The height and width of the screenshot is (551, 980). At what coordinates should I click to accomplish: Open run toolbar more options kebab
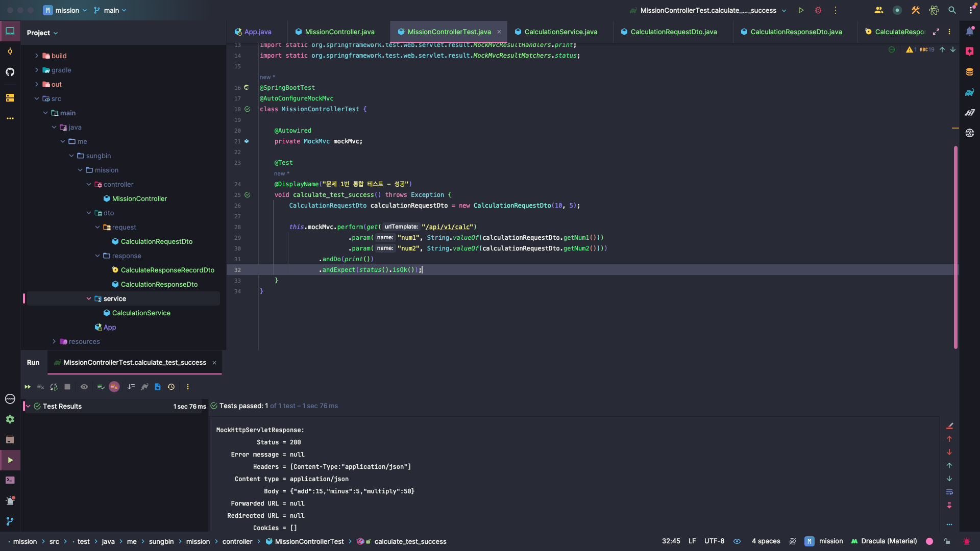pos(188,387)
